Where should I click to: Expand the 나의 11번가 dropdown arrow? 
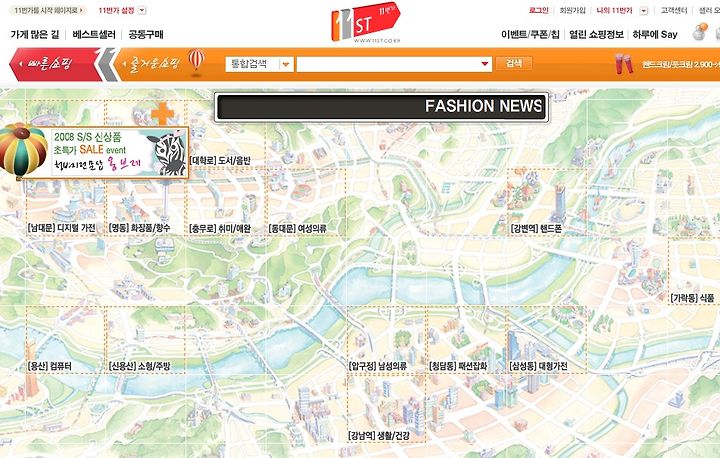click(644, 11)
